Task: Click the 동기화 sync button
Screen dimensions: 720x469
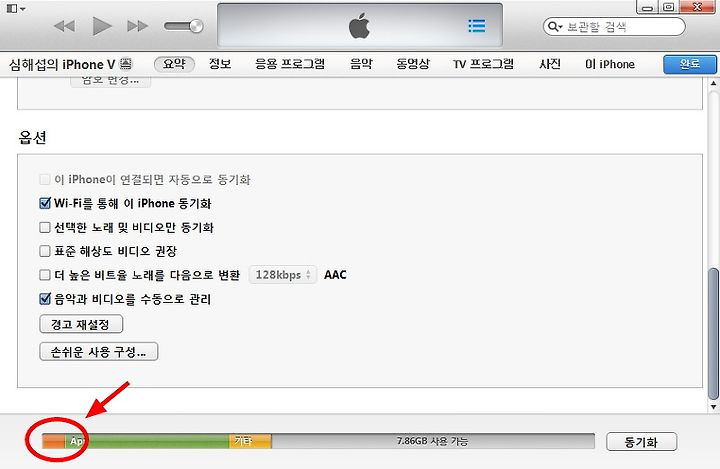Action: click(x=641, y=442)
